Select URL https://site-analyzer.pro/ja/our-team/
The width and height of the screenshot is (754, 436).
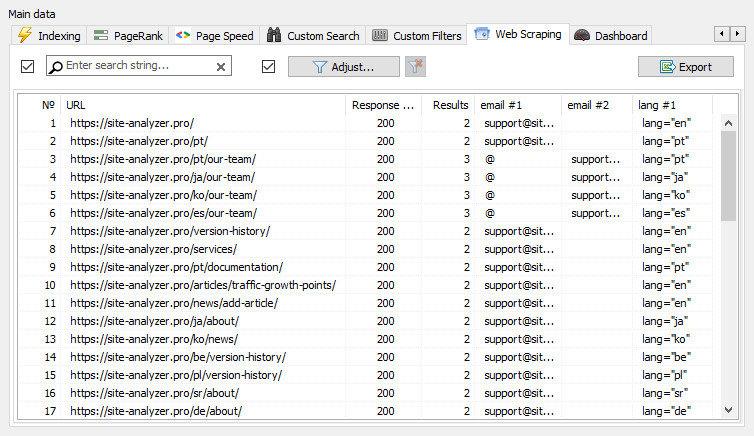pos(163,177)
